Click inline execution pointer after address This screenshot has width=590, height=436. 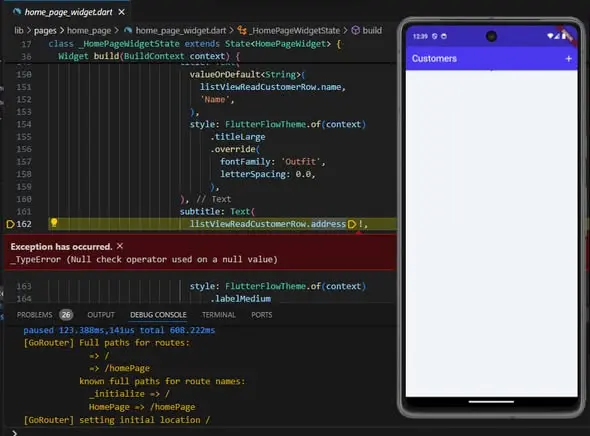tap(352, 224)
